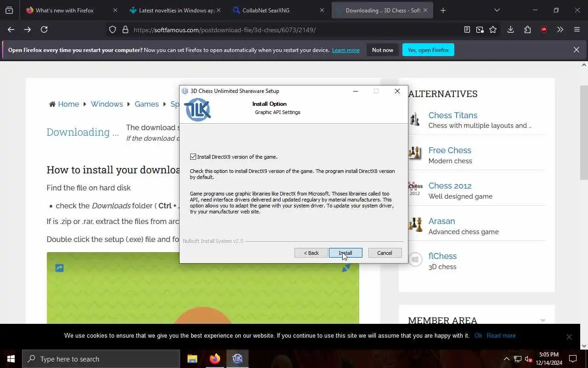Open Windows breadcrumb link
This screenshot has width=588, height=368.
click(107, 104)
